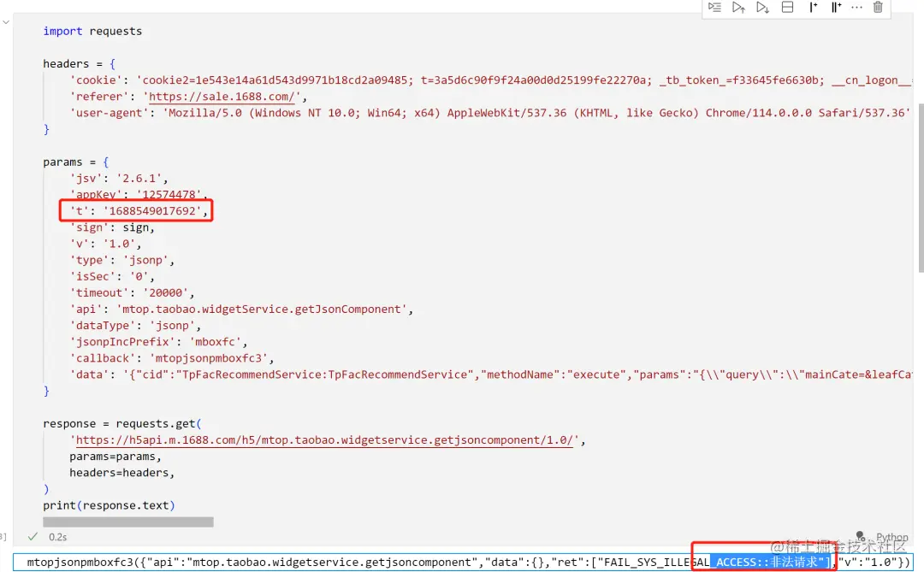Collapse the code cell using the left chevron
The height and width of the screenshot is (572, 924).
pyautogui.click(x=6, y=22)
